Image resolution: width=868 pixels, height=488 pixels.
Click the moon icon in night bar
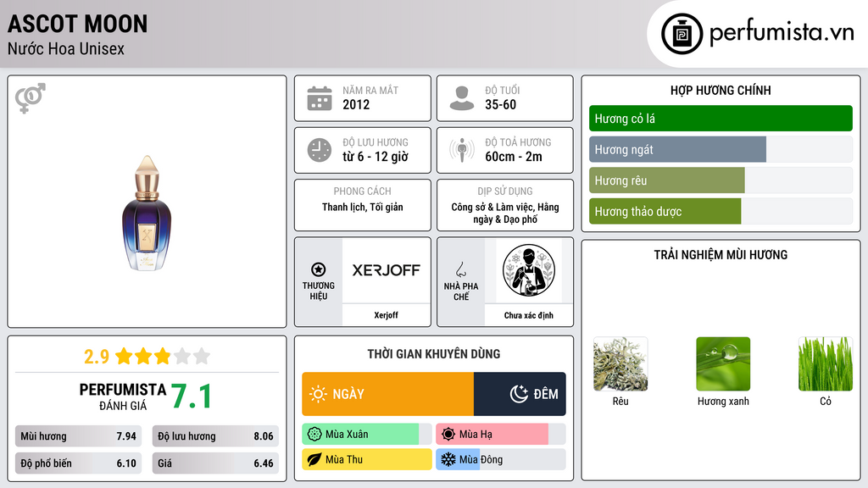tap(519, 394)
